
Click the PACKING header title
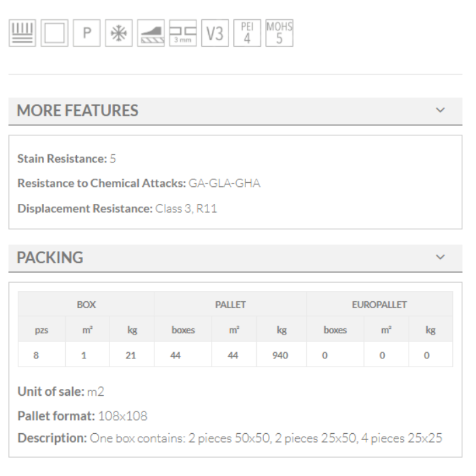(x=50, y=258)
